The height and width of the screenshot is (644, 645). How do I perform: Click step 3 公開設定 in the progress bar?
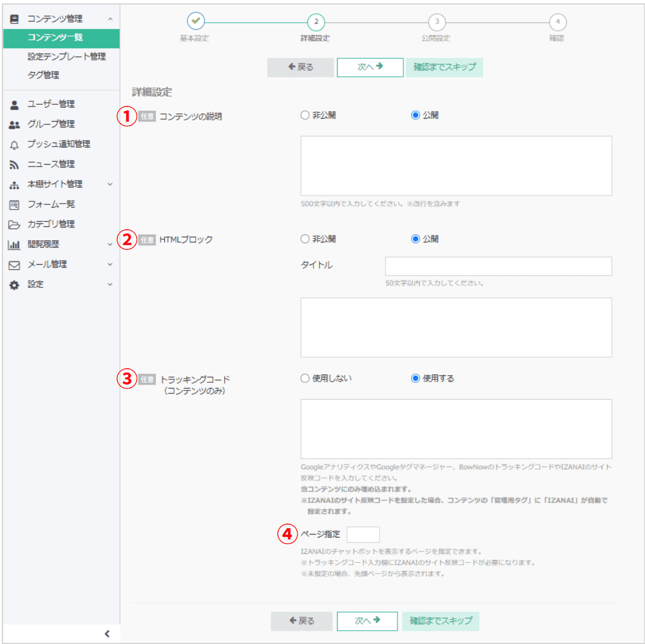pos(437,22)
